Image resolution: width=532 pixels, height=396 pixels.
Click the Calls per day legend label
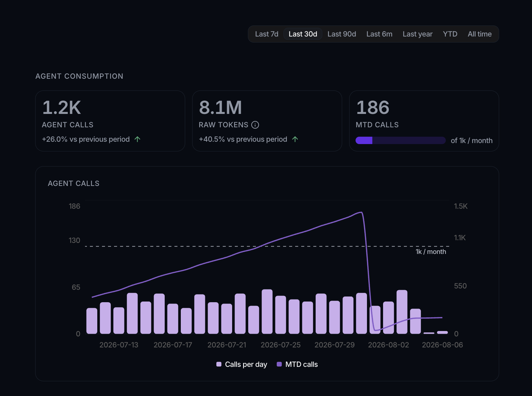pos(246,365)
